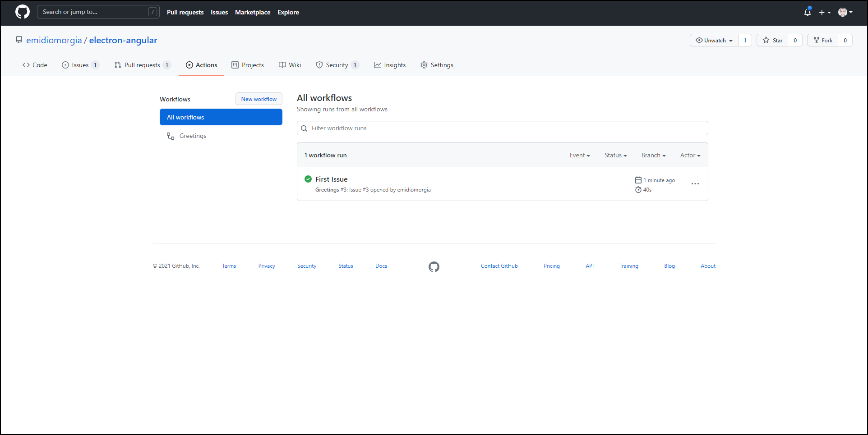The image size is (868, 435).
Task: Click the New workflow button
Action: tap(259, 99)
